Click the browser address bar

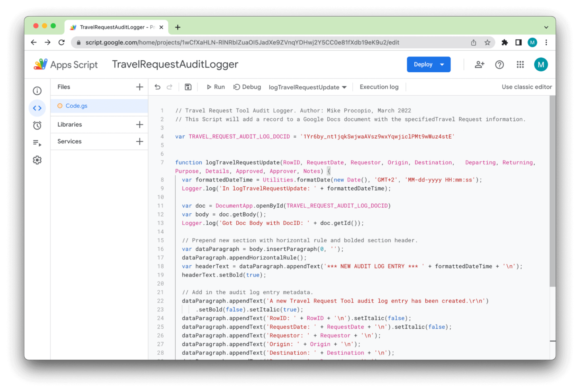tap(238, 42)
